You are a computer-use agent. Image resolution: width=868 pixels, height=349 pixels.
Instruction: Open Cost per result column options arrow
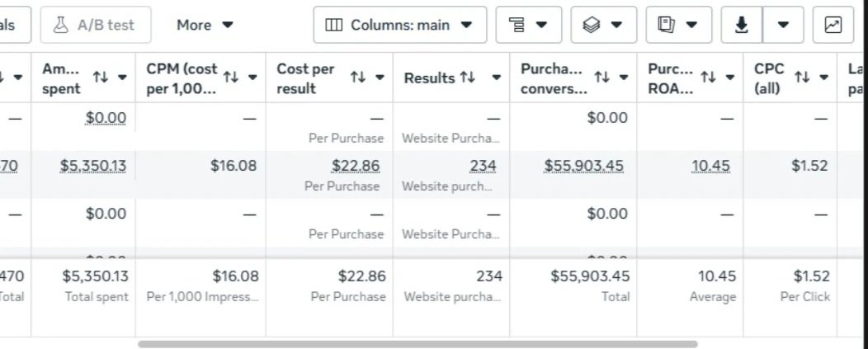(380, 77)
